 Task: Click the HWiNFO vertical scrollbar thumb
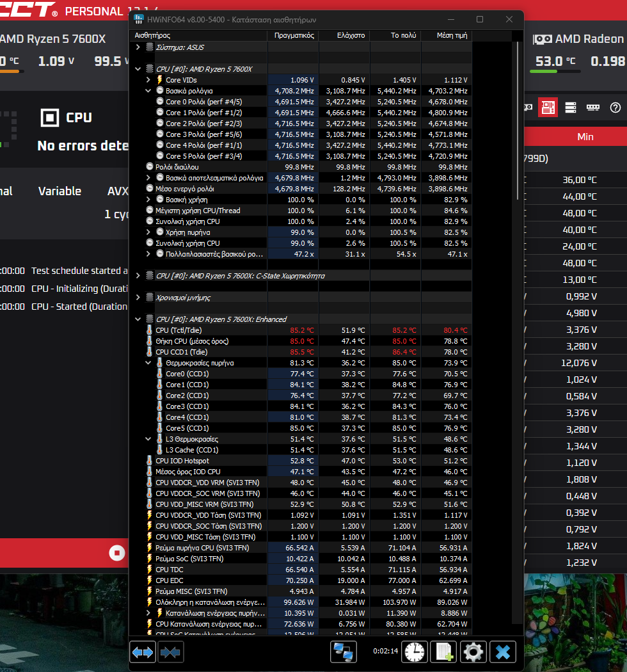[518, 120]
